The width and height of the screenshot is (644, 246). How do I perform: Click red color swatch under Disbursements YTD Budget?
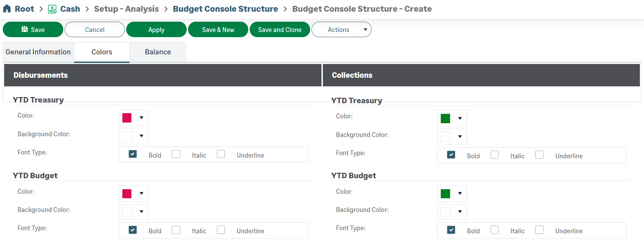(x=127, y=194)
